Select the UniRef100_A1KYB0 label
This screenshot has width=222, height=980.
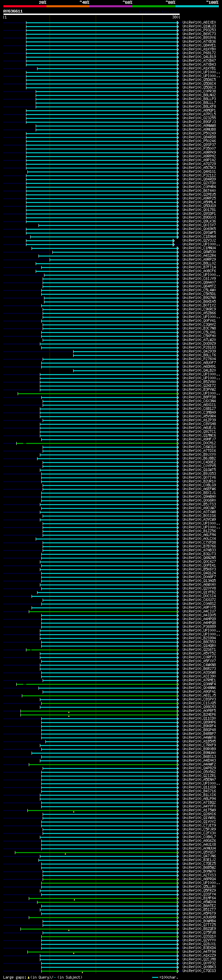pos(199,49)
